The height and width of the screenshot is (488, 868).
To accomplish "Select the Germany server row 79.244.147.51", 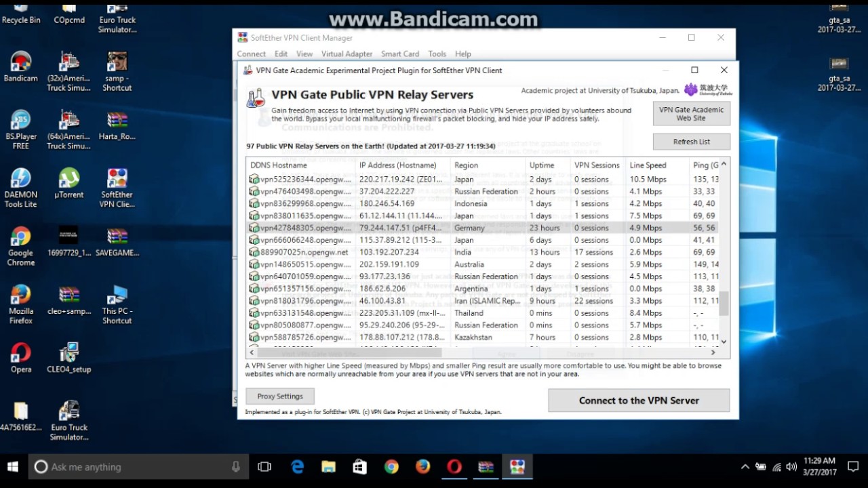I will pyautogui.click(x=482, y=228).
